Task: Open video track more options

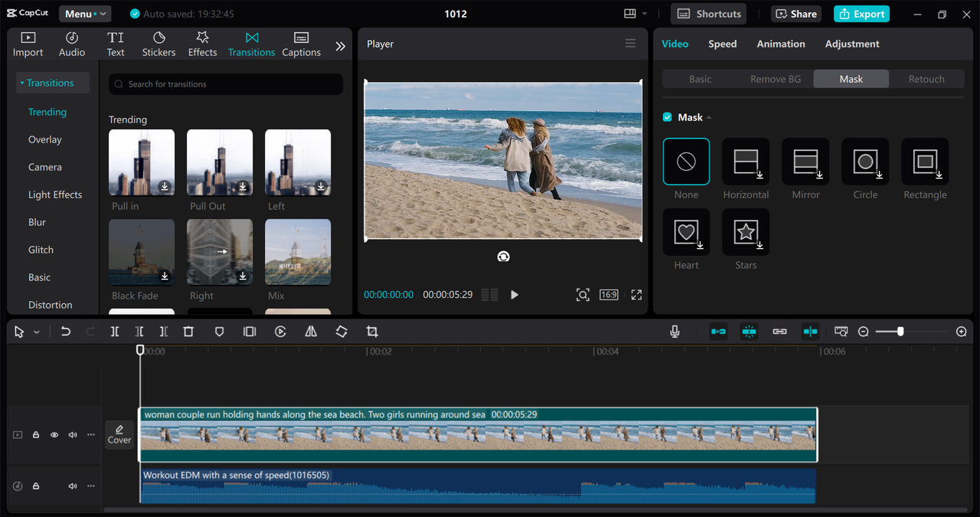Action: click(91, 435)
